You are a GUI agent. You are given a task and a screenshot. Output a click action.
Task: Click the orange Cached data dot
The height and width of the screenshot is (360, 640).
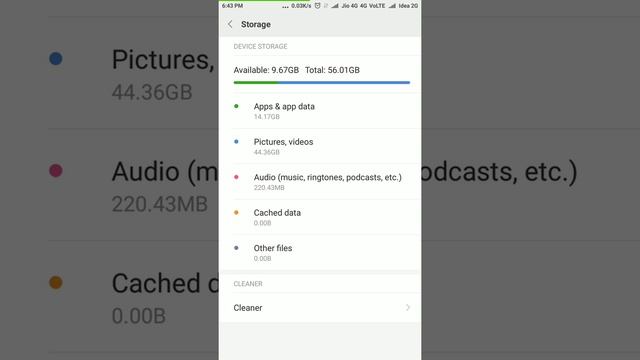pyautogui.click(x=236, y=212)
